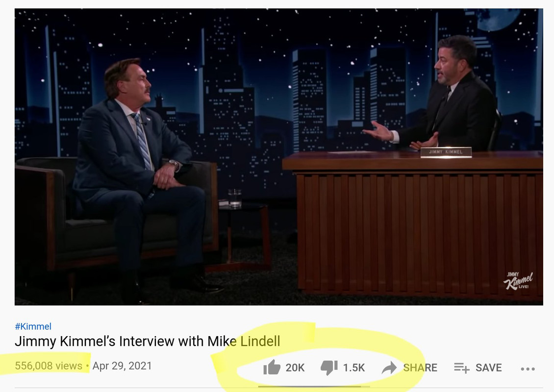Click the thumbs up like icon

272,367
